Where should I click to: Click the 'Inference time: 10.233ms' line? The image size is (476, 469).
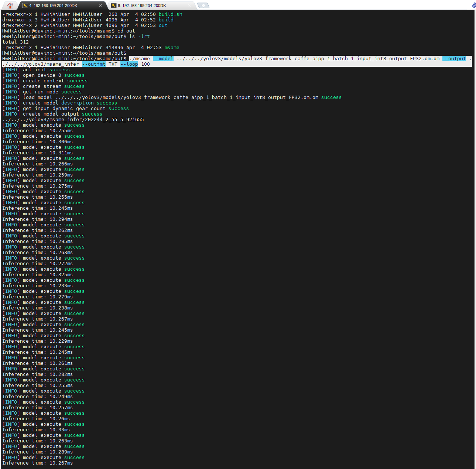click(x=38, y=286)
